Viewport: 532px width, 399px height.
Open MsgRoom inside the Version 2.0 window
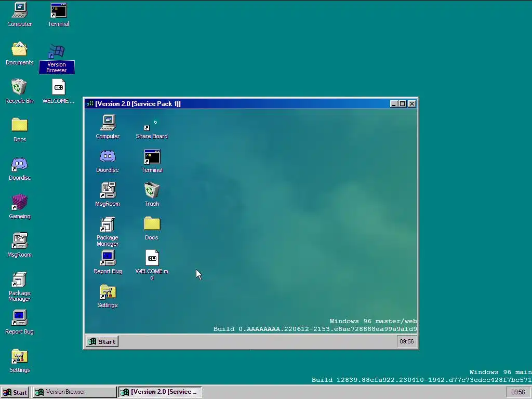108,194
